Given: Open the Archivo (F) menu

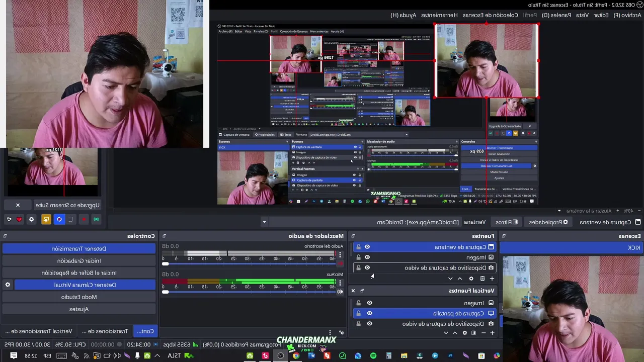Looking at the screenshot, I should 627,15.
